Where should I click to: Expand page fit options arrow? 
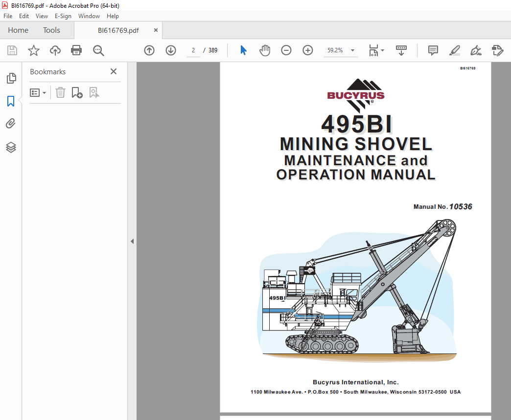tap(383, 50)
